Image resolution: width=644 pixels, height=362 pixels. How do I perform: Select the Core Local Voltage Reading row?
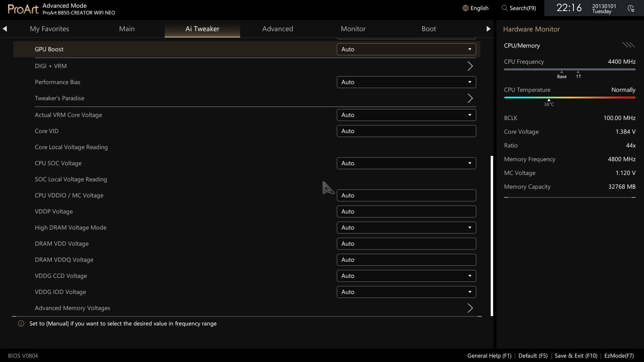247,147
